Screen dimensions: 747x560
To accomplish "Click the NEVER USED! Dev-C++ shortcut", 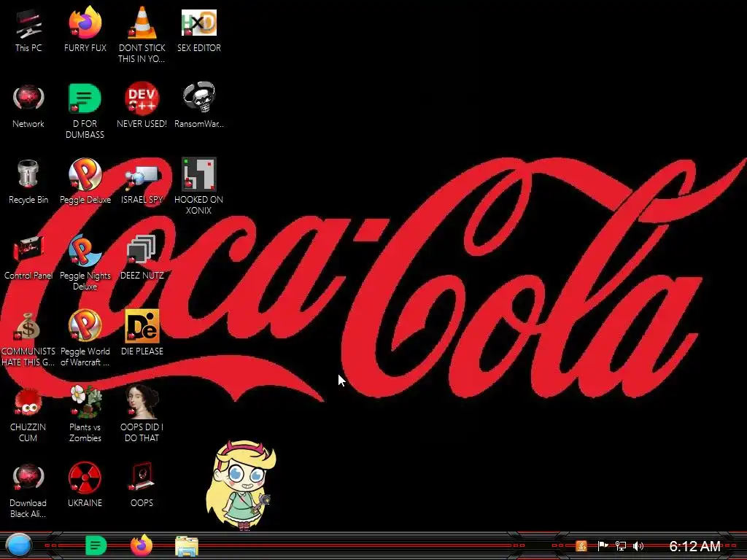I will (x=142, y=99).
